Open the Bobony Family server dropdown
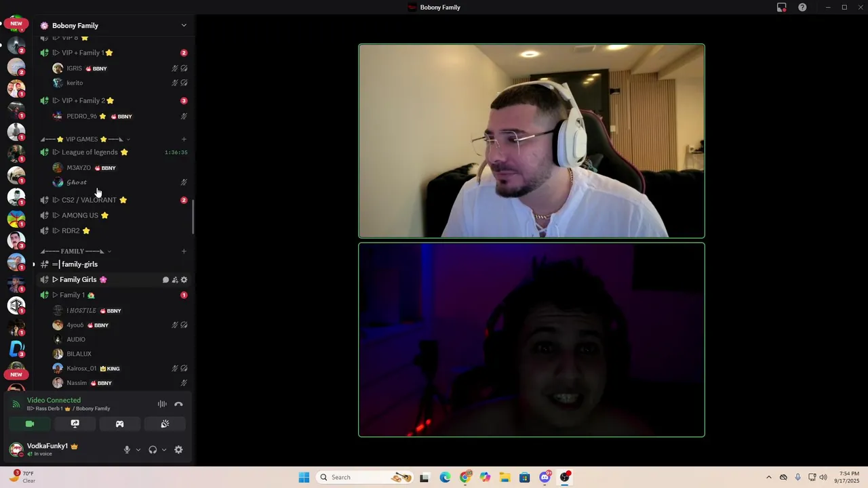The image size is (868, 488). (183, 25)
